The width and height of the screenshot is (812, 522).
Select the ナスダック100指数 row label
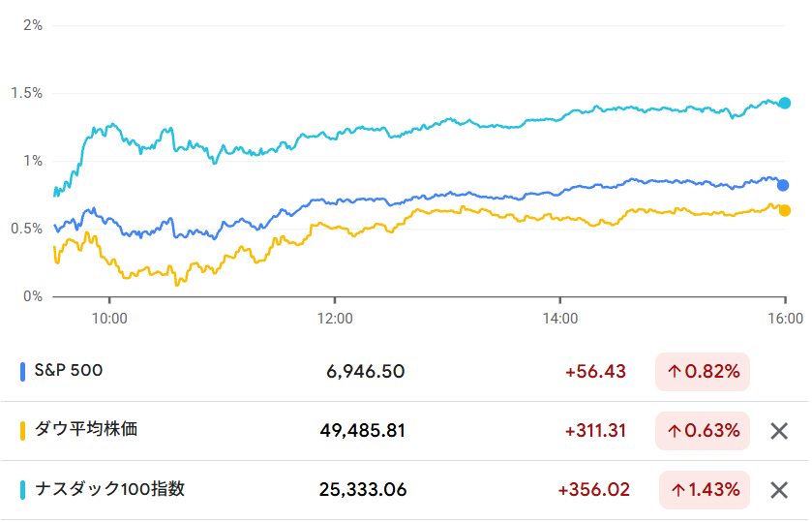[x=108, y=489]
